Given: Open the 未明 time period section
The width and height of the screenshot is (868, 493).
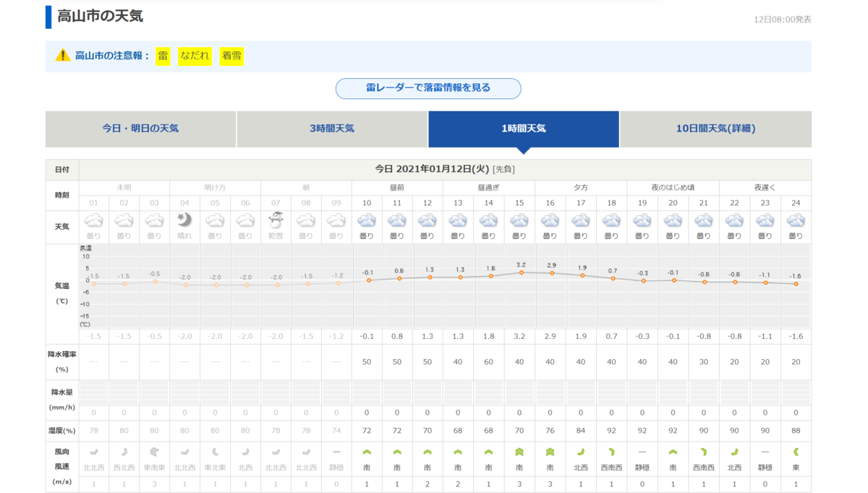Looking at the screenshot, I should [123, 187].
